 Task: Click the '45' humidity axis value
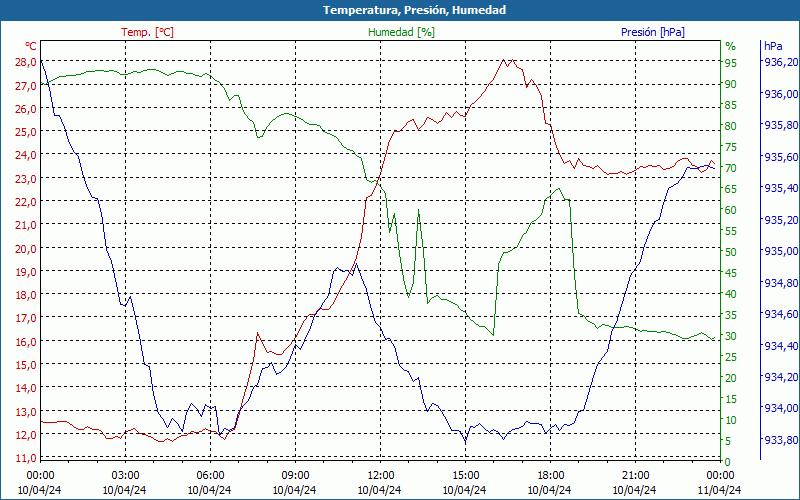pos(731,273)
